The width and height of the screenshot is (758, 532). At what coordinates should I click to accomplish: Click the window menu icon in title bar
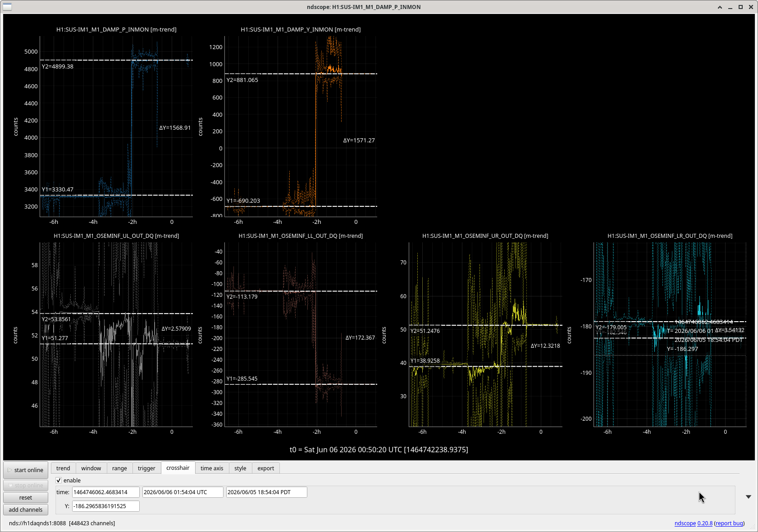click(x=7, y=7)
